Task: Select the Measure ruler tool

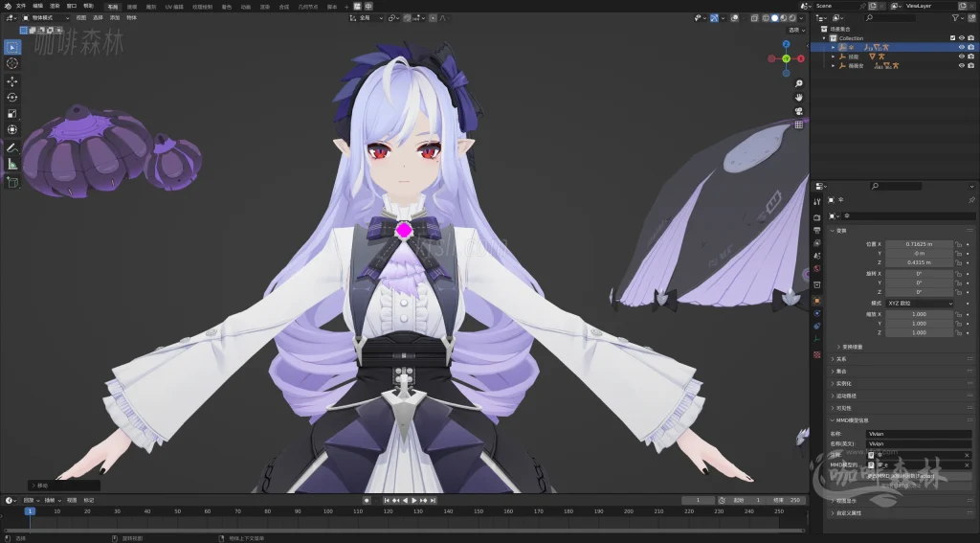Action: coord(11,164)
